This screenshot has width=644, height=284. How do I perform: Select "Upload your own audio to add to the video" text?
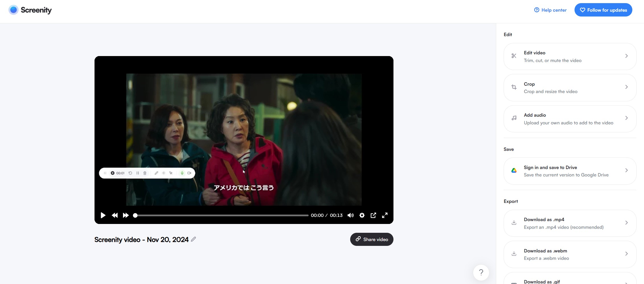(569, 123)
